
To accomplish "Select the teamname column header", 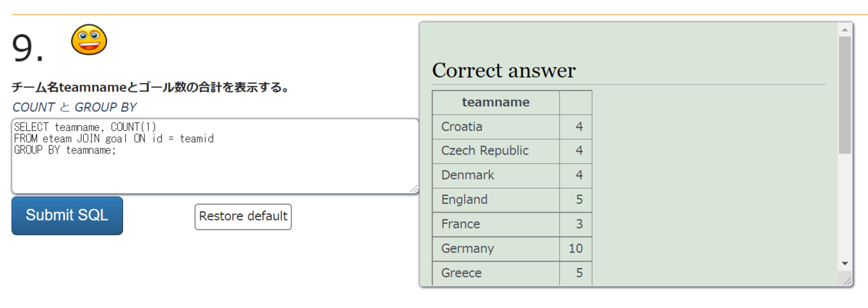I will (495, 102).
